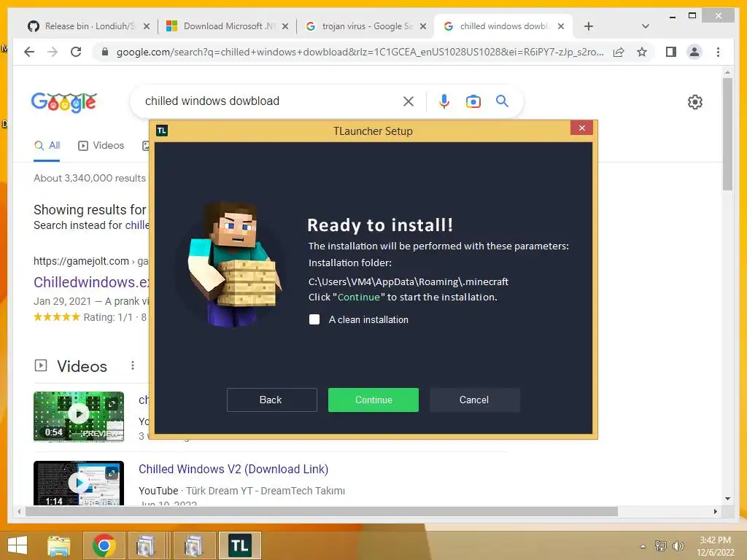Image resolution: width=747 pixels, height=560 pixels.
Task: Click the first installer icon in taskbar
Action: click(147, 545)
